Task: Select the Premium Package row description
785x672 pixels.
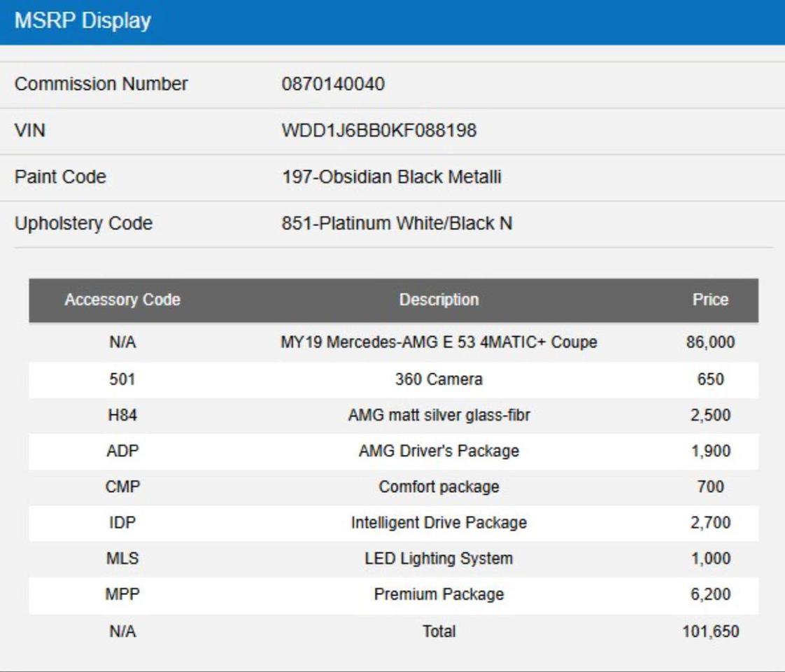Action: pyautogui.click(x=439, y=594)
